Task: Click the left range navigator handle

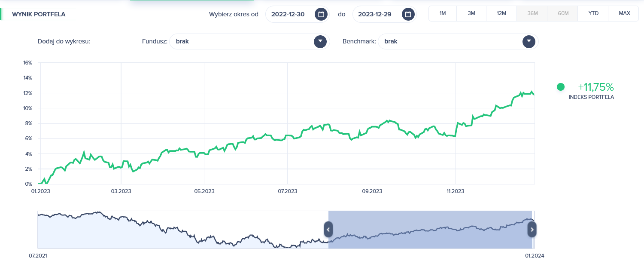Action: coord(328,229)
